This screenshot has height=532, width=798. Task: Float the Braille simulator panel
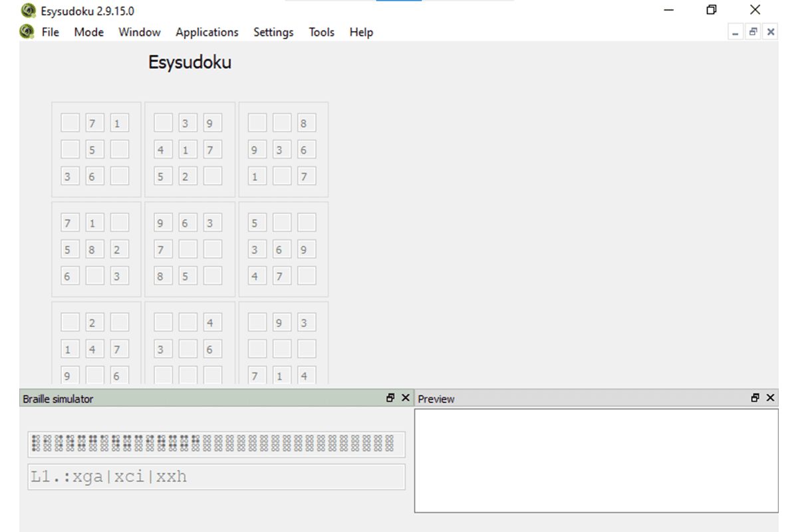click(x=391, y=398)
